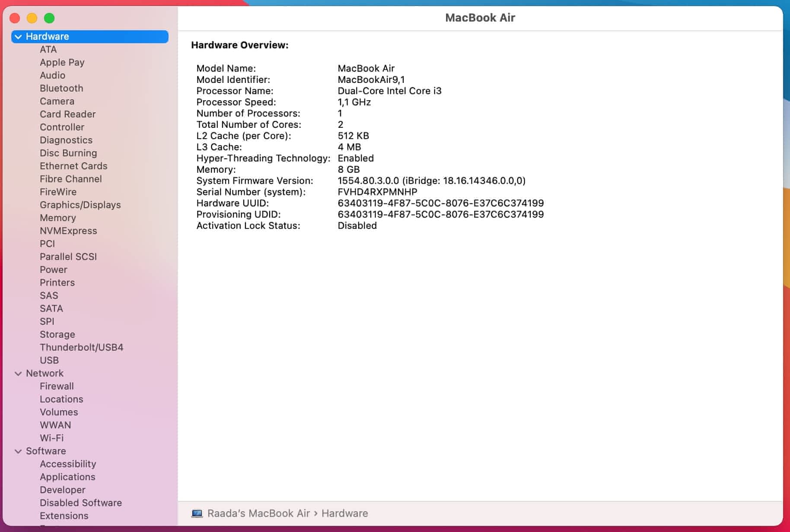The width and height of the screenshot is (790, 532).
Task: Minimize window with yellow button
Action: pyautogui.click(x=32, y=18)
